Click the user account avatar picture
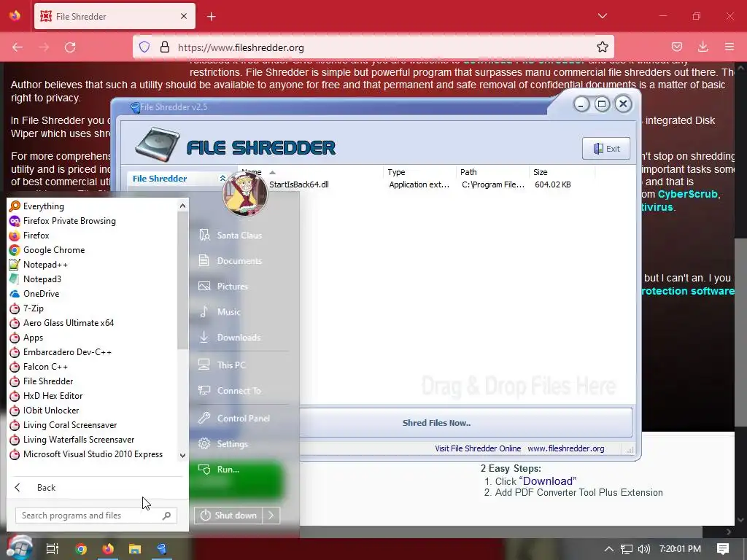This screenshot has width=747, height=560. 245,194
